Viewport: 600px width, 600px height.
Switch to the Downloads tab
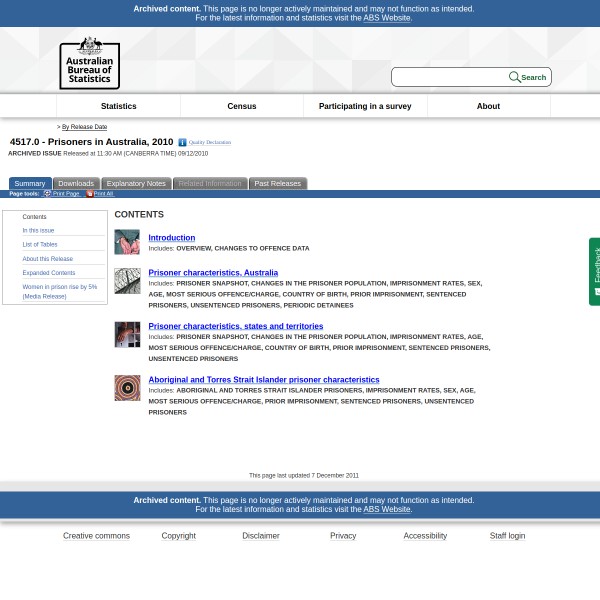76,184
